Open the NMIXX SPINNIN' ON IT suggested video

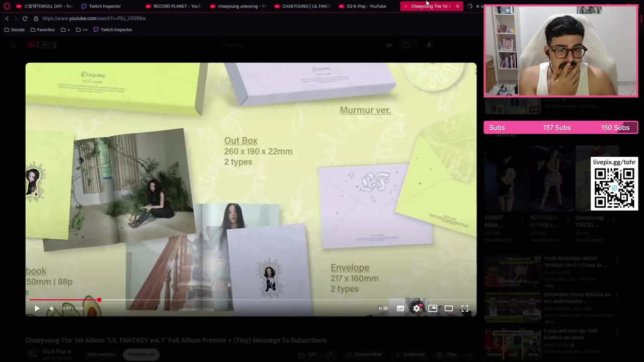coord(551,272)
